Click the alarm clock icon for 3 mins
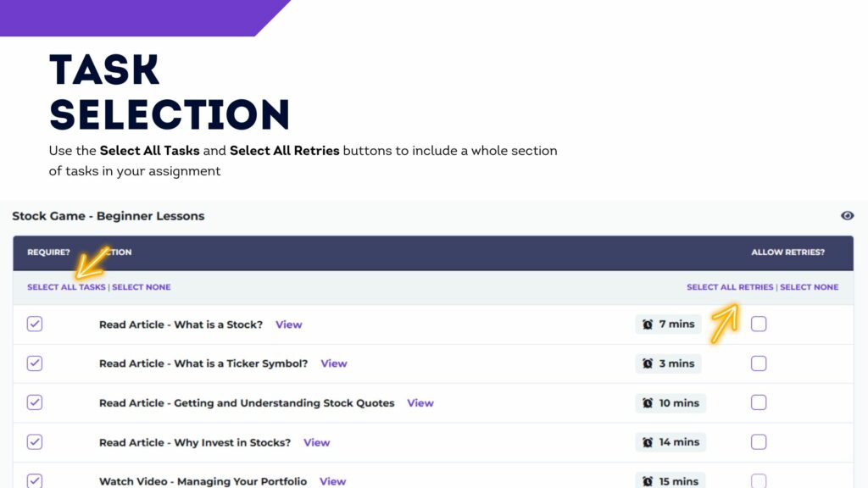The width and height of the screenshot is (868, 488). pos(647,363)
